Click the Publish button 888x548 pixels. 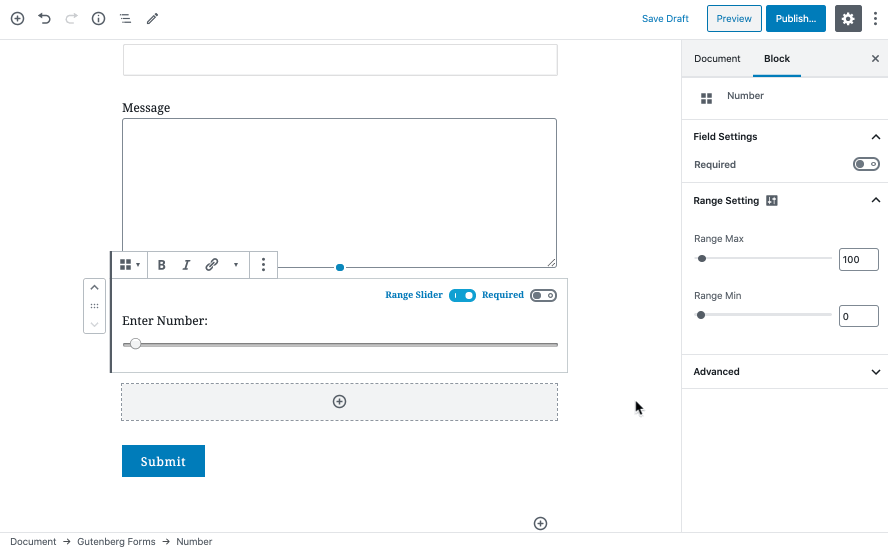(795, 18)
